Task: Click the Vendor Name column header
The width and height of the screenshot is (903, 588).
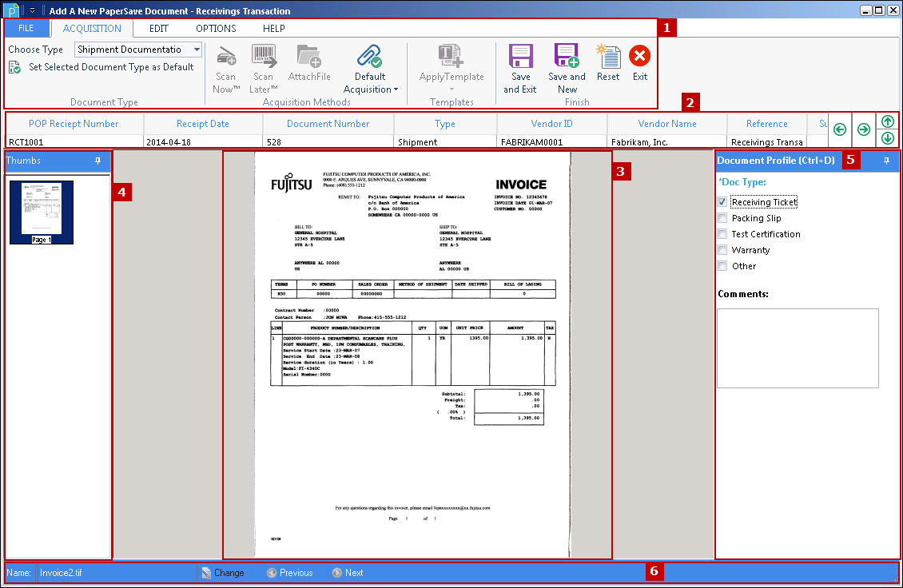Action: (667, 124)
